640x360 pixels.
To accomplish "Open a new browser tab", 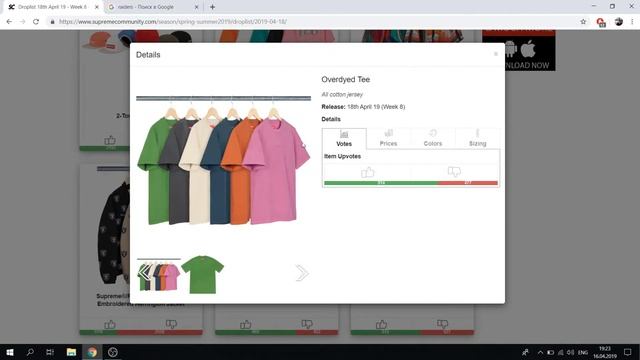I will pos(212,7).
